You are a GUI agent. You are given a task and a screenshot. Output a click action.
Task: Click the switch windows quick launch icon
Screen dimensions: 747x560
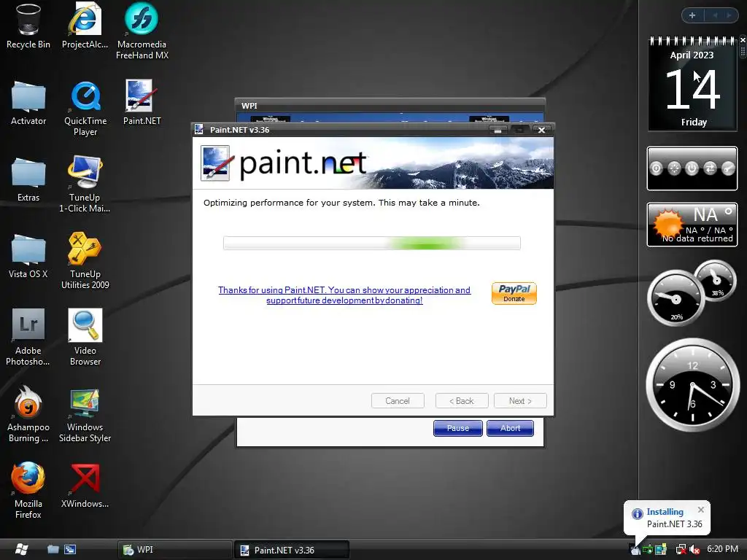(x=70, y=550)
